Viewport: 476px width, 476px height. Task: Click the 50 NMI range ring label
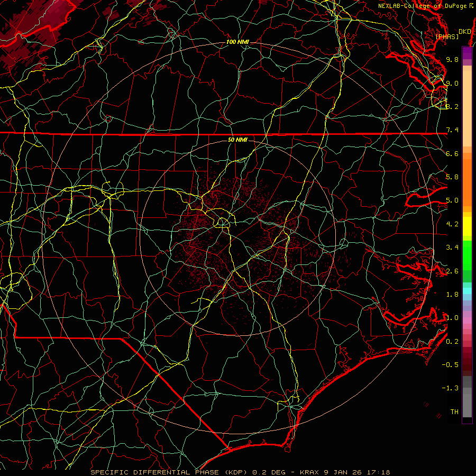(237, 140)
